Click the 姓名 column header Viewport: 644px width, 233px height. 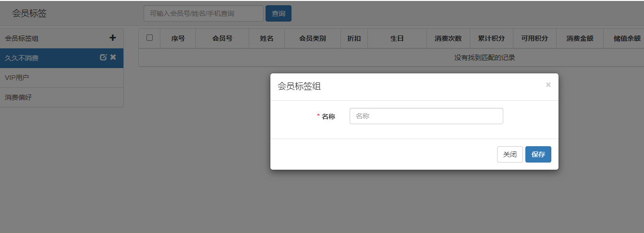(267, 38)
